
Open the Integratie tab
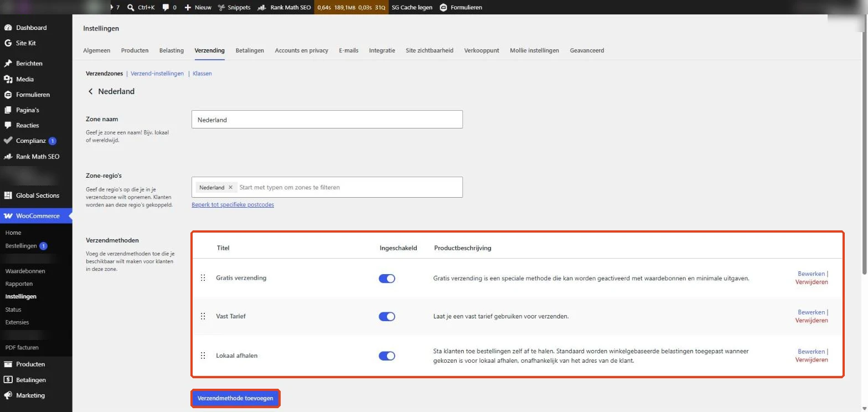382,50
